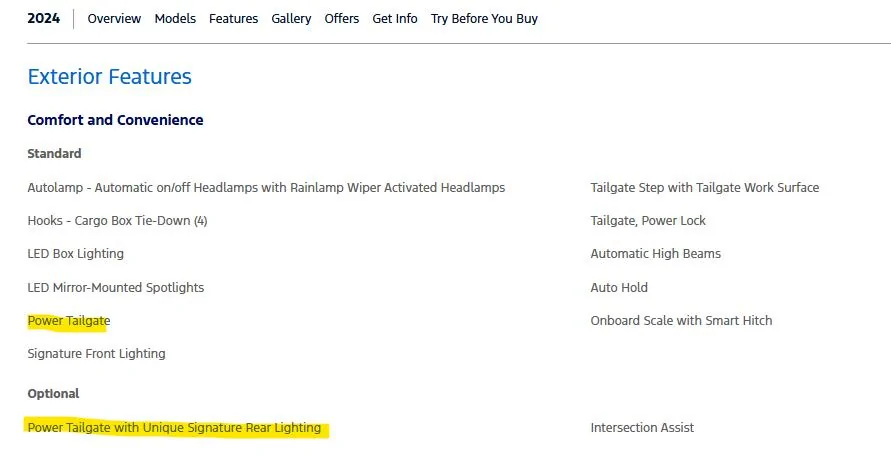Select the Comfort and Convenience subheading
Viewport: 891px width, 457px height.
point(115,120)
